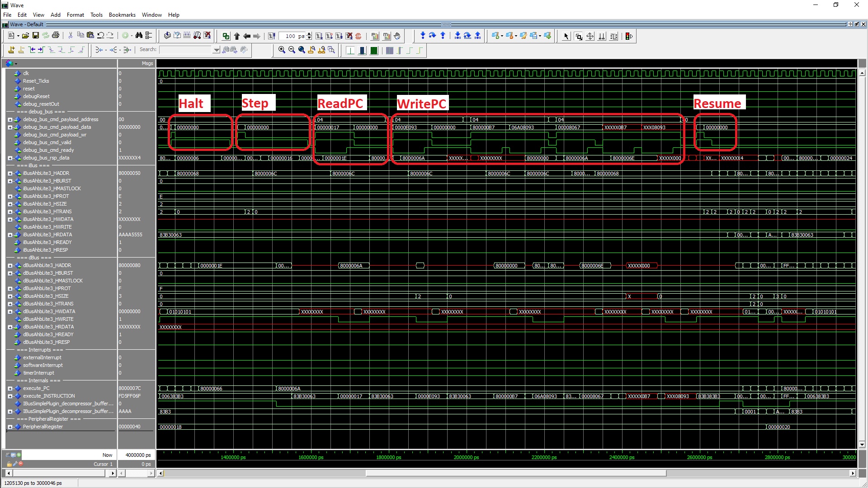868x488 pixels.
Task: Toggle Select Mode arrow pointer
Action: [566, 36]
